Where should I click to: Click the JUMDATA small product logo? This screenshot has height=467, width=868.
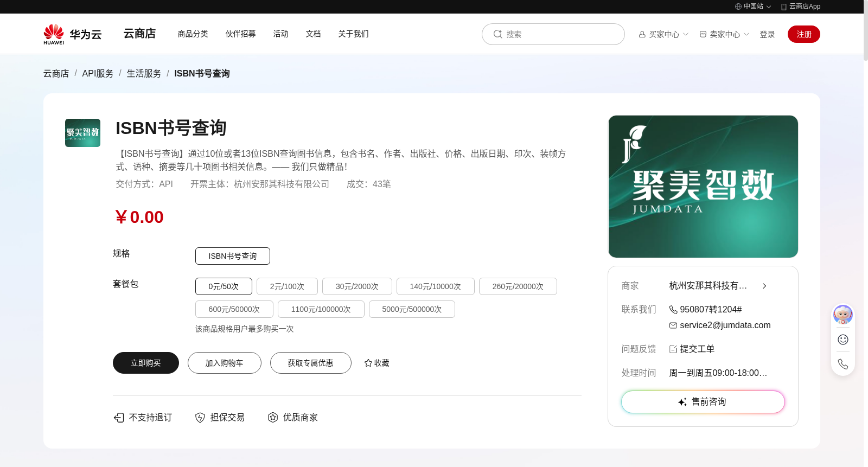(82, 133)
